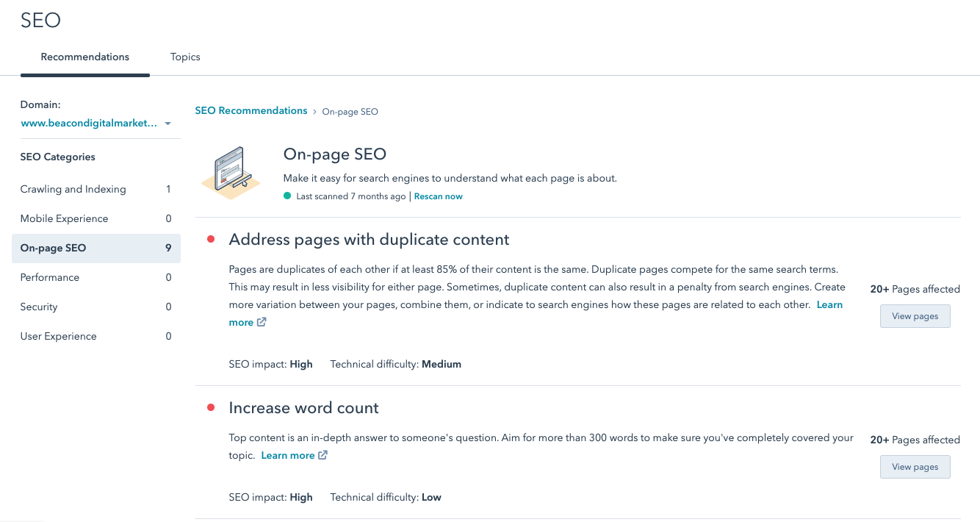Viewport: 980px width, 522px height.
Task: Click the SEO Recommendations breadcrumb link
Action: coord(251,110)
